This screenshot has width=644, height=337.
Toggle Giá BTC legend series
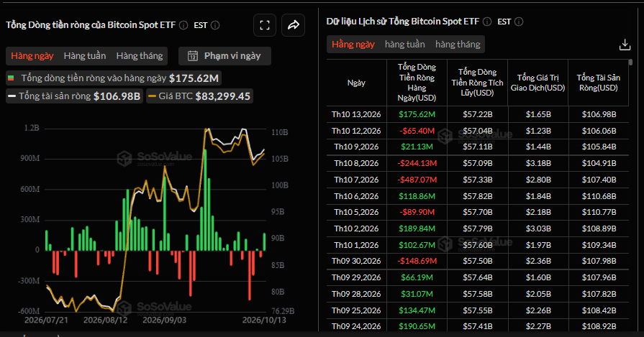coord(199,96)
